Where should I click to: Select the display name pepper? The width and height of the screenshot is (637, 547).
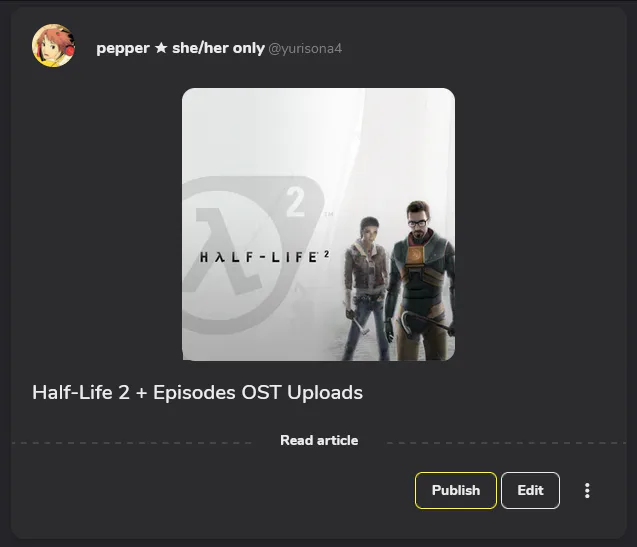pos(123,49)
